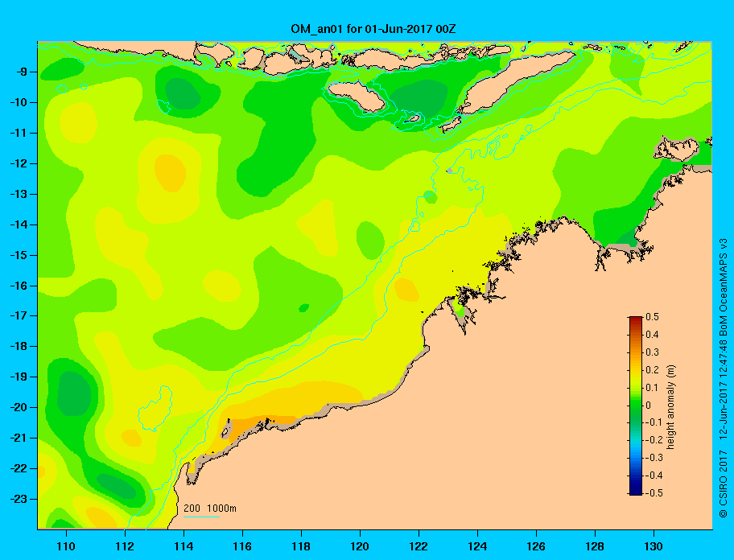Image resolution: width=734 pixels, height=560 pixels.
Task: Click the latitude axis label "-20"
Action: click(x=18, y=407)
